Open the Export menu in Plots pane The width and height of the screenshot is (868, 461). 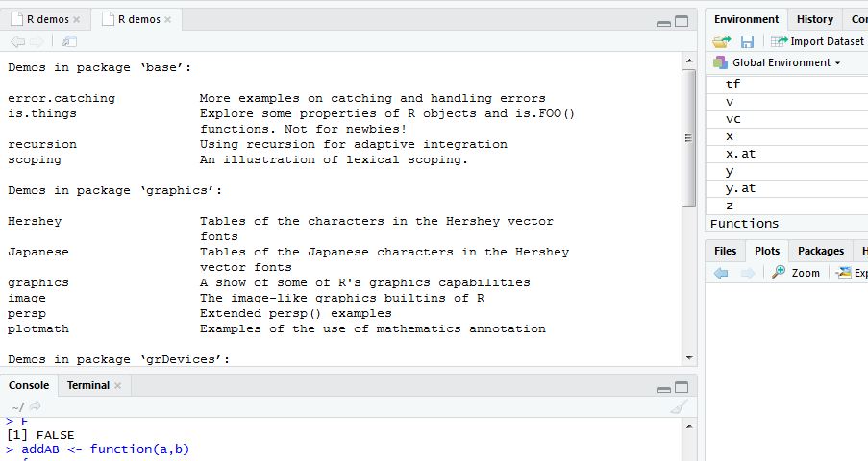tap(852, 273)
